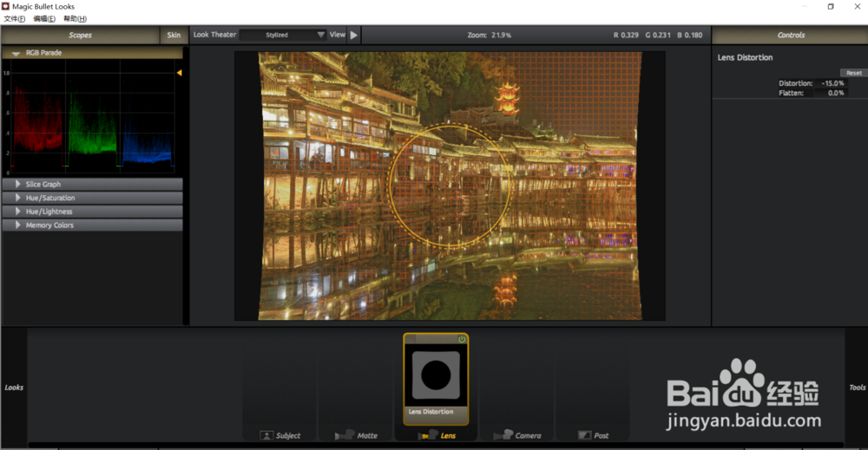Click the R 0.329 color readout
868x450 pixels.
(626, 35)
